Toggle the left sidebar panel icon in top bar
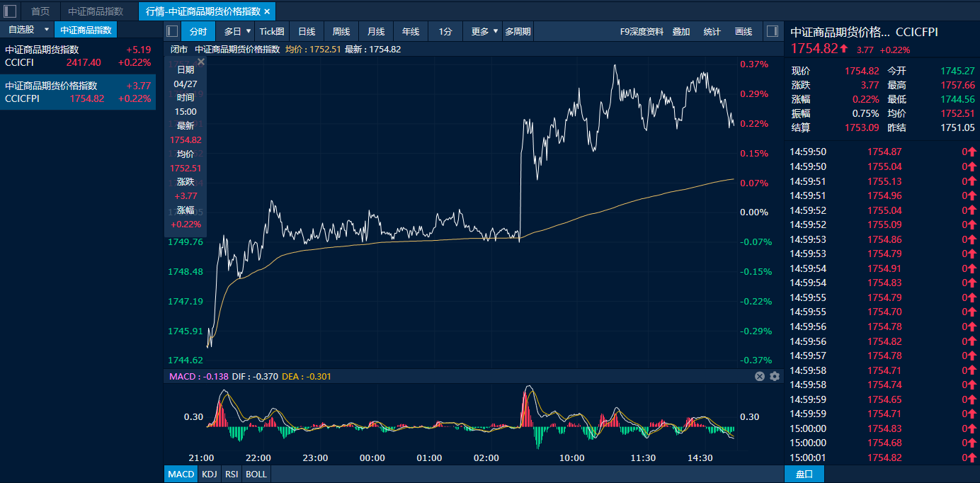This screenshot has width=980, height=483. pyautogui.click(x=10, y=11)
